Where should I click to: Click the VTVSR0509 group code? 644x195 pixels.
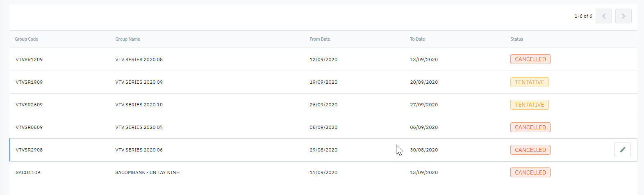point(29,127)
